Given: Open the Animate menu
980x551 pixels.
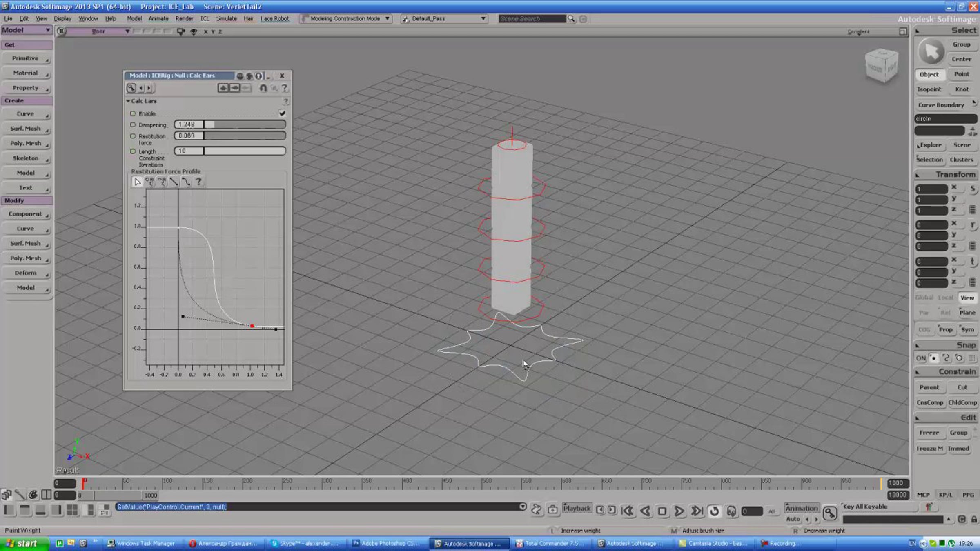Looking at the screenshot, I should 158,19.
